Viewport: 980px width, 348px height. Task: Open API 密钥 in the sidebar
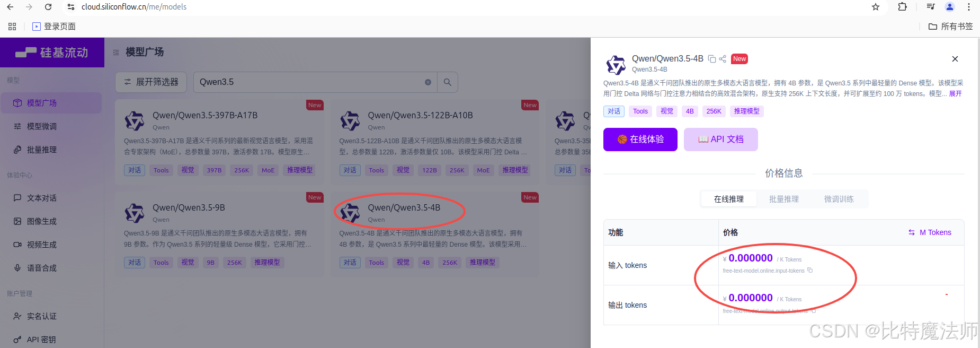pos(51,340)
